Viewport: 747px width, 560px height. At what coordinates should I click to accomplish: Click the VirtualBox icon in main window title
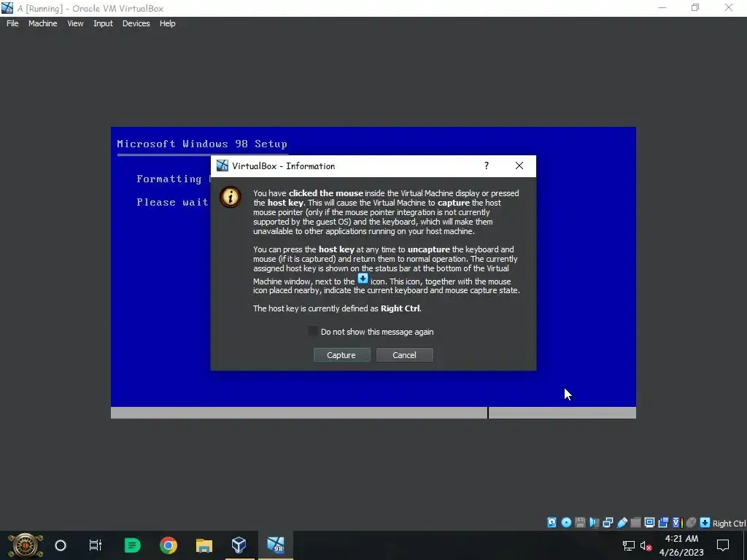click(x=7, y=8)
